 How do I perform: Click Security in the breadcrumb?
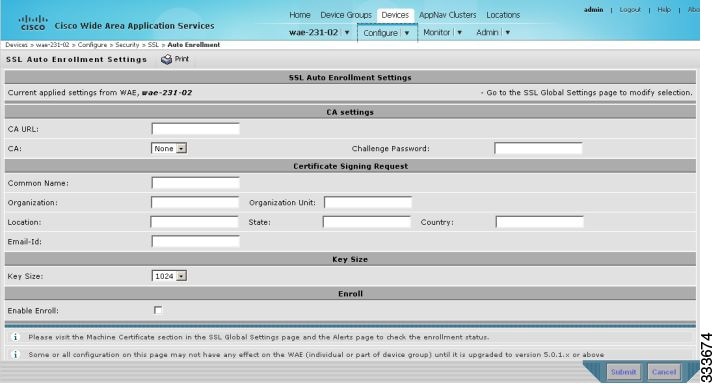coord(127,45)
